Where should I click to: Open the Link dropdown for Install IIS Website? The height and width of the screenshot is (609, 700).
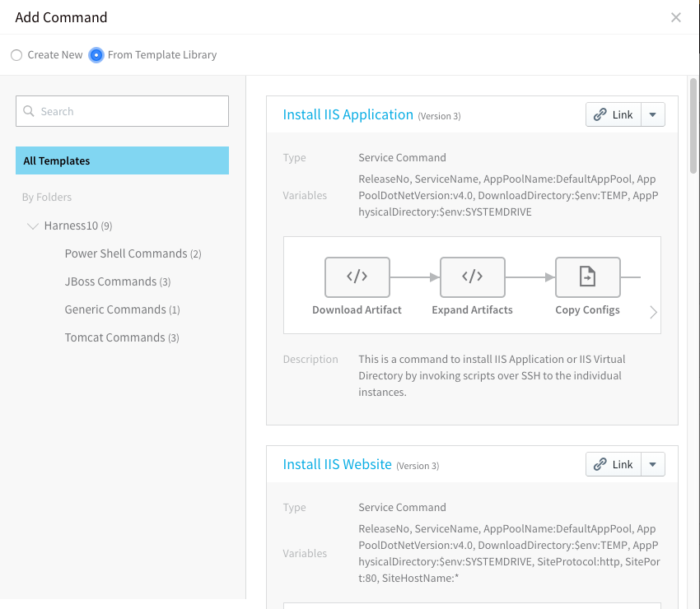(x=653, y=464)
